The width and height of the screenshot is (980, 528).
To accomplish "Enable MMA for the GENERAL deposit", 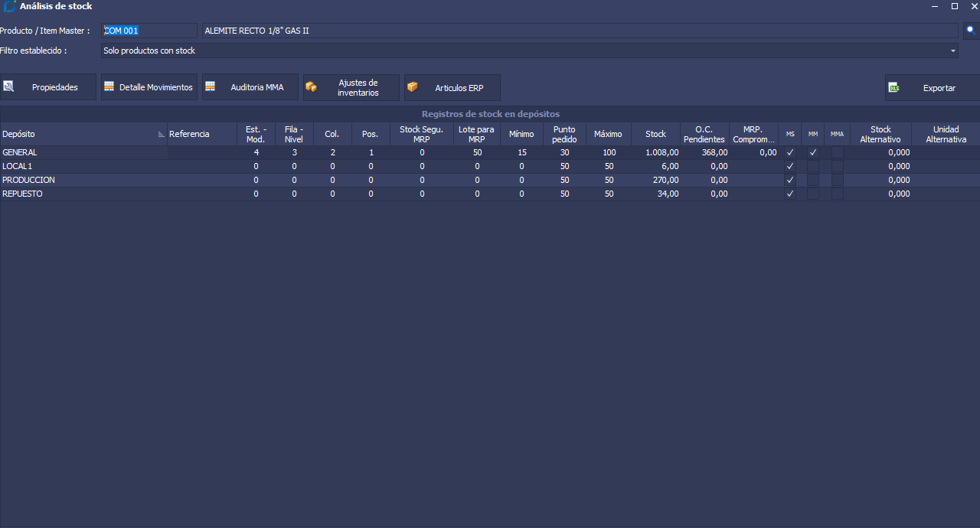I will point(838,152).
